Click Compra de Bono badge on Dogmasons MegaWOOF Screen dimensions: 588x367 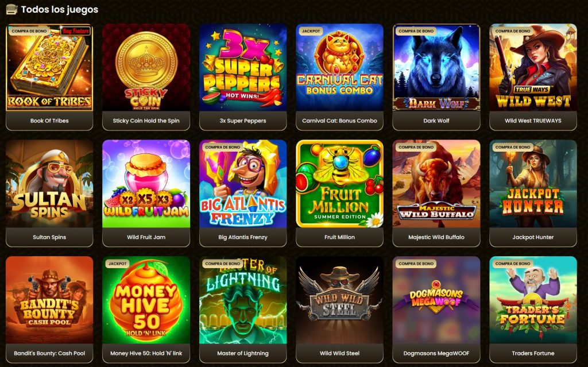416,264
